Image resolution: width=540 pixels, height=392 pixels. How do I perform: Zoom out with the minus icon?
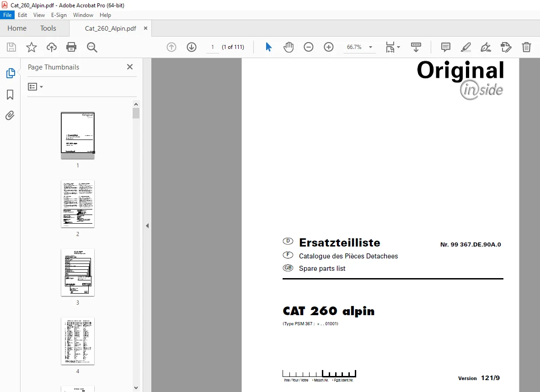point(309,47)
